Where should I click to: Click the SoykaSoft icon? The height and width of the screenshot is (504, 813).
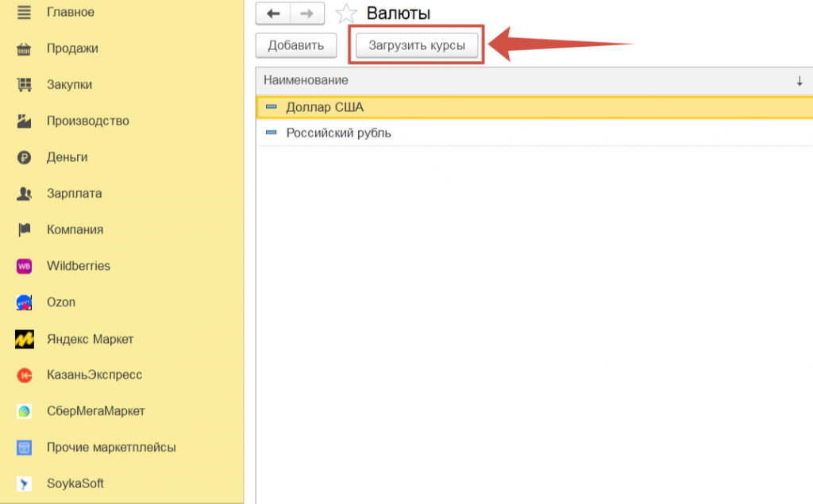[x=25, y=483]
